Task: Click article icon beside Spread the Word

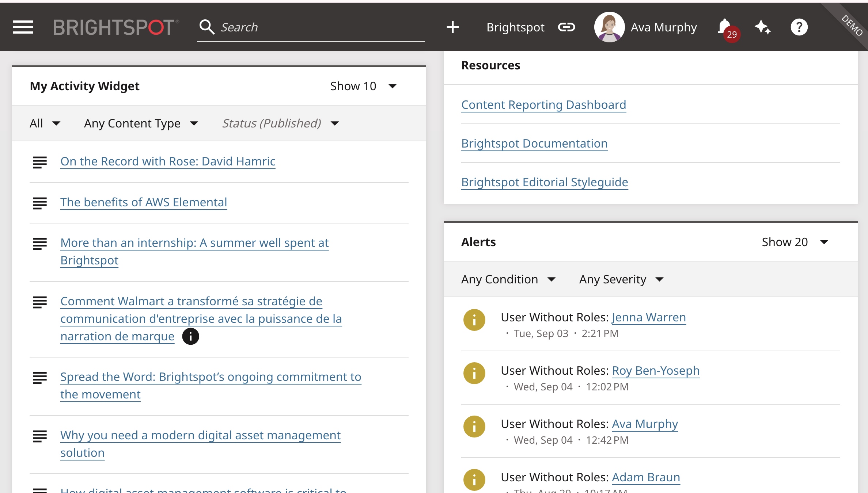Action: [40, 378]
